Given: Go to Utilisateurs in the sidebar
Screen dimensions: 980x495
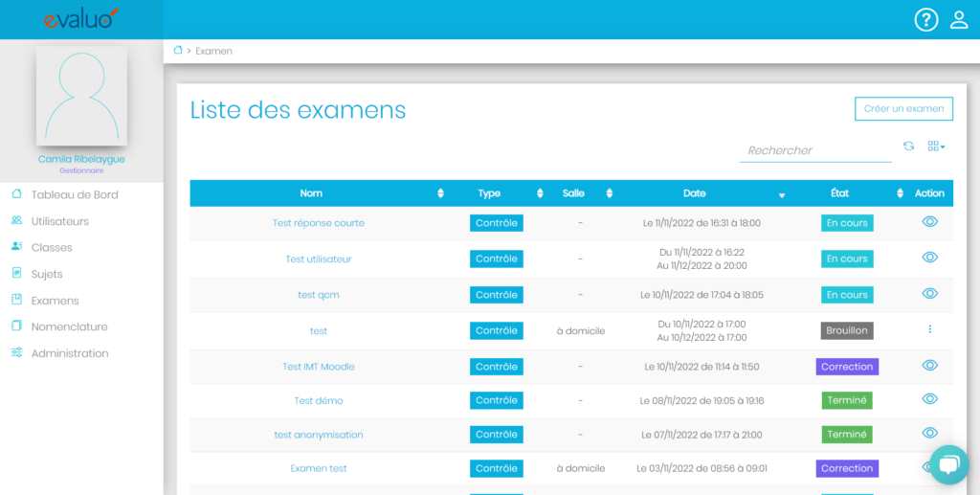Looking at the screenshot, I should pos(59,221).
